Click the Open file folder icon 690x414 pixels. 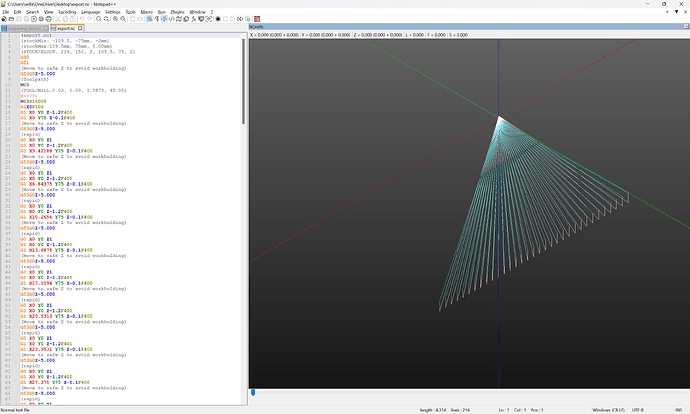click(x=11, y=19)
